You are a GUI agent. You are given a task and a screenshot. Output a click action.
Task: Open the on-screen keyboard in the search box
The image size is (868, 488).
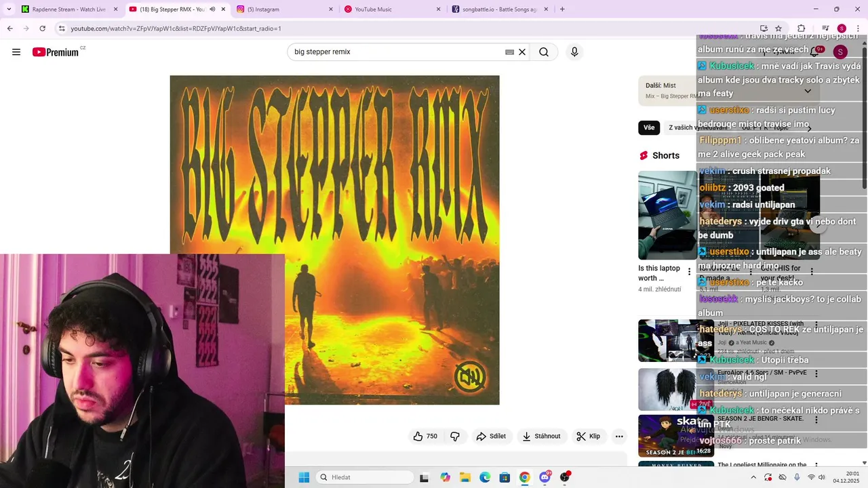[509, 52]
